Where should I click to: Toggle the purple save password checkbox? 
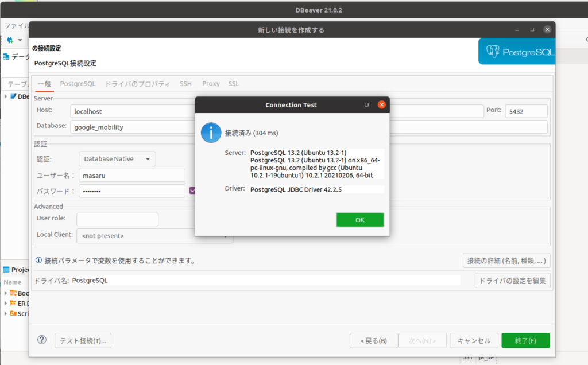(x=193, y=191)
